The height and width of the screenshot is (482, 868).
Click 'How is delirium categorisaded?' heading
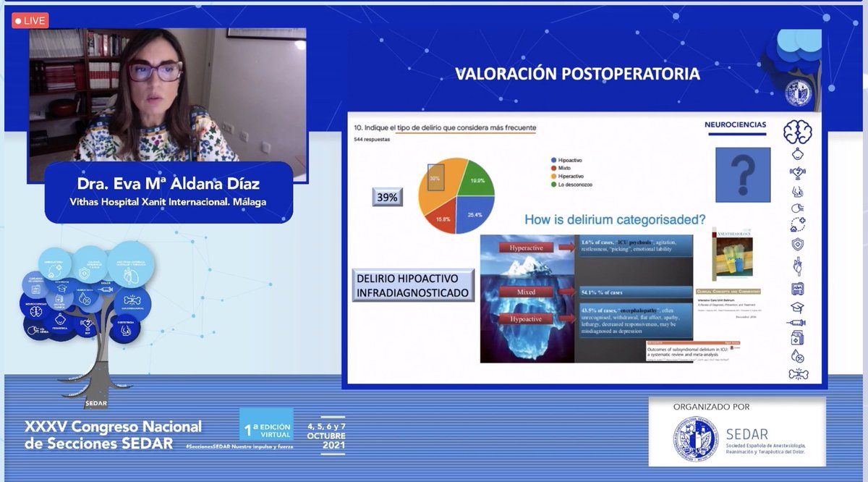pyautogui.click(x=615, y=220)
